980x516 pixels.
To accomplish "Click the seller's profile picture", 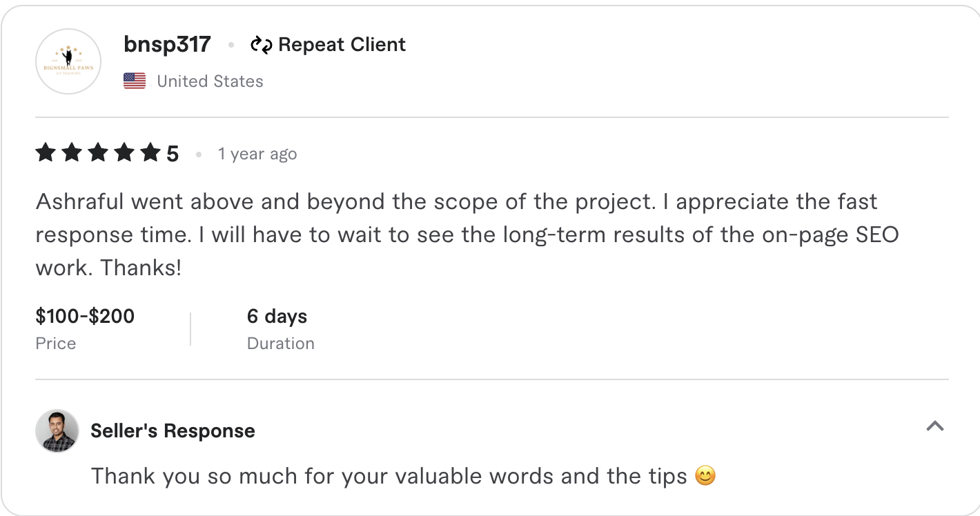I will click(x=57, y=430).
